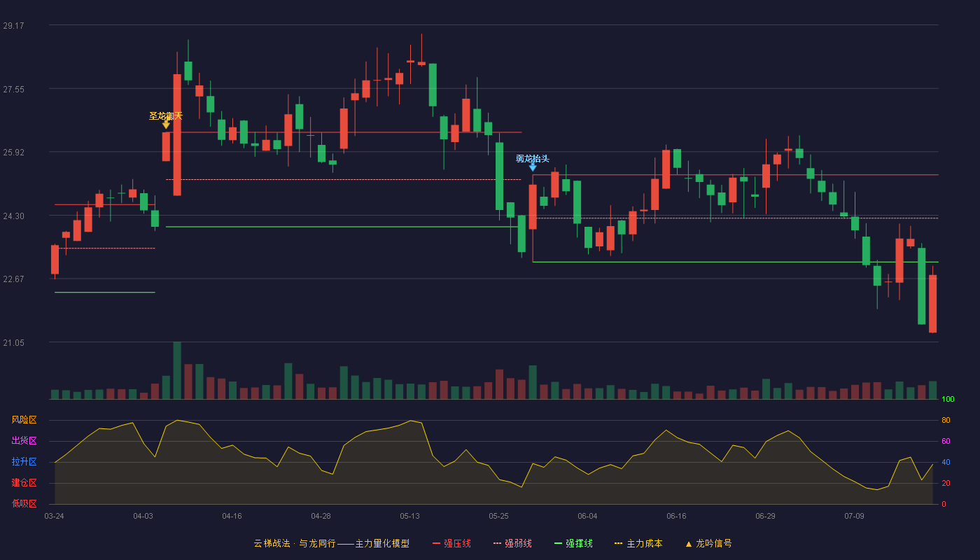
Task: Click the 07-09 date label
Action: 854,516
